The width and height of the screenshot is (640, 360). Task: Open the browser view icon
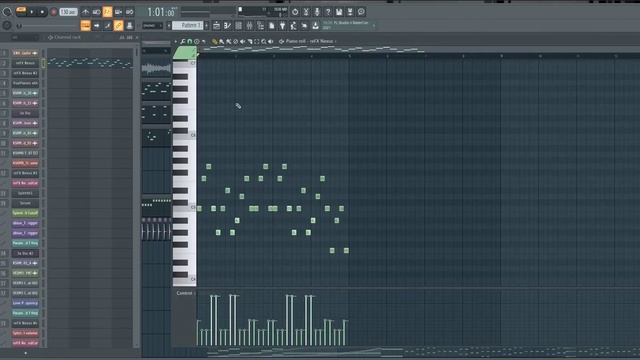[260, 26]
